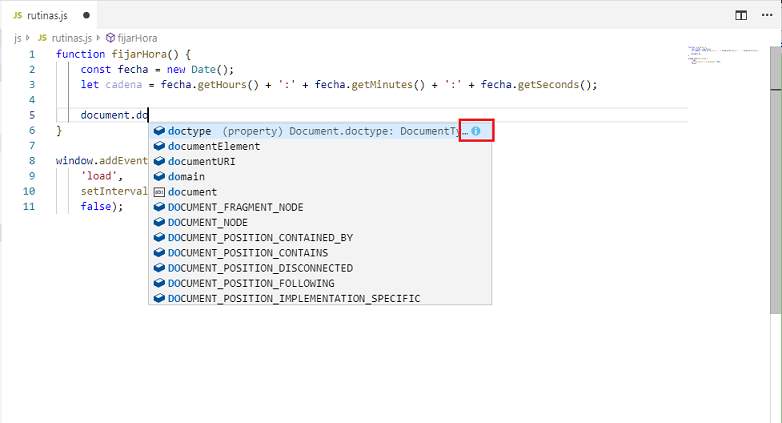
Task: Choose documentURI suggestion
Action: [320, 161]
